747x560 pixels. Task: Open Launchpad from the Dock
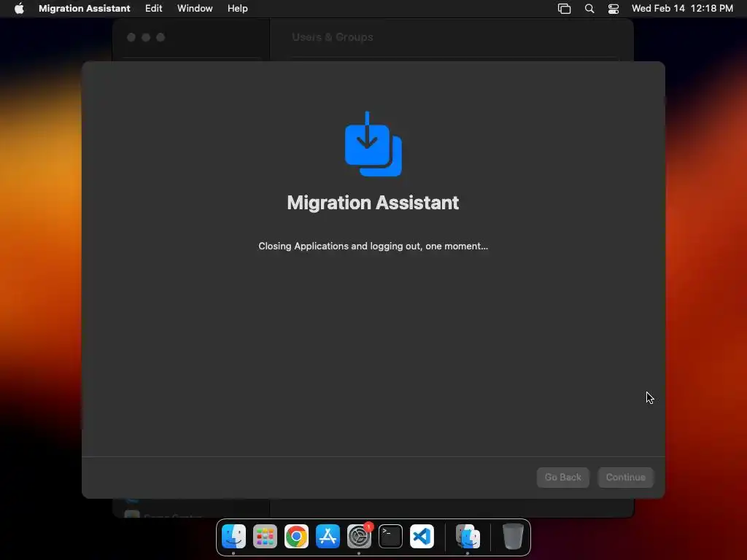[265, 537]
